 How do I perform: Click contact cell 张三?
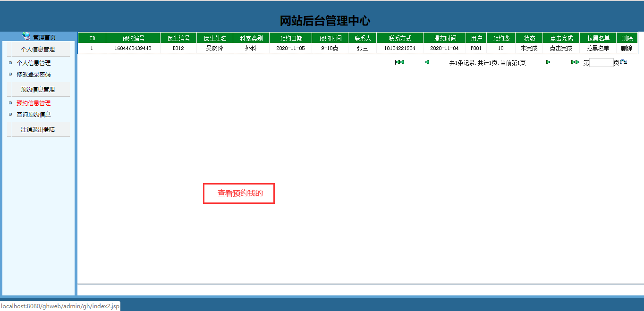click(x=362, y=48)
